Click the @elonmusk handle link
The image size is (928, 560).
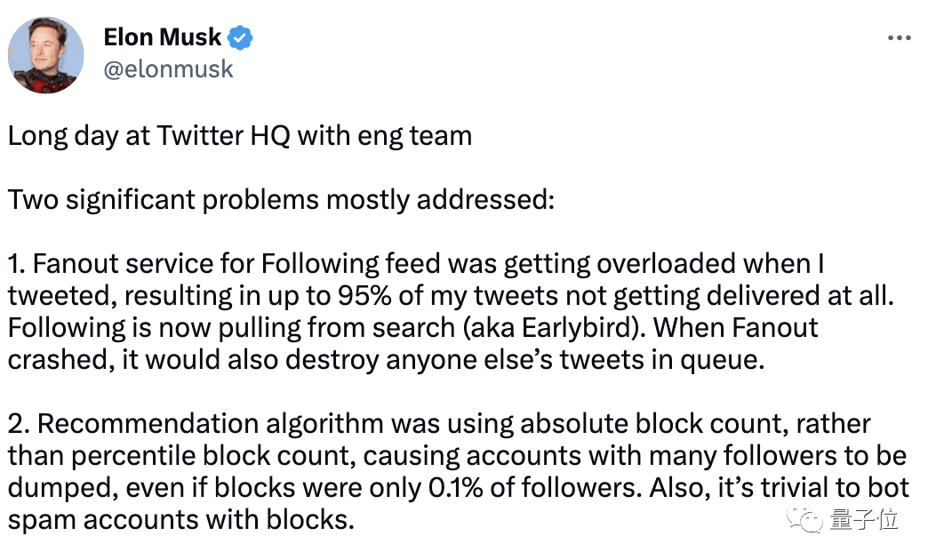pyautogui.click(x=168, y=69)
